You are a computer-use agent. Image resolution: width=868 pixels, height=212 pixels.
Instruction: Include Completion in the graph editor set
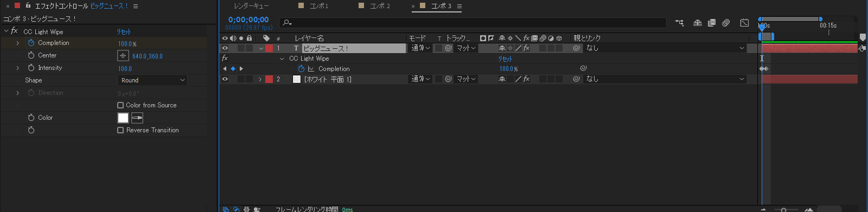(311, 69)
